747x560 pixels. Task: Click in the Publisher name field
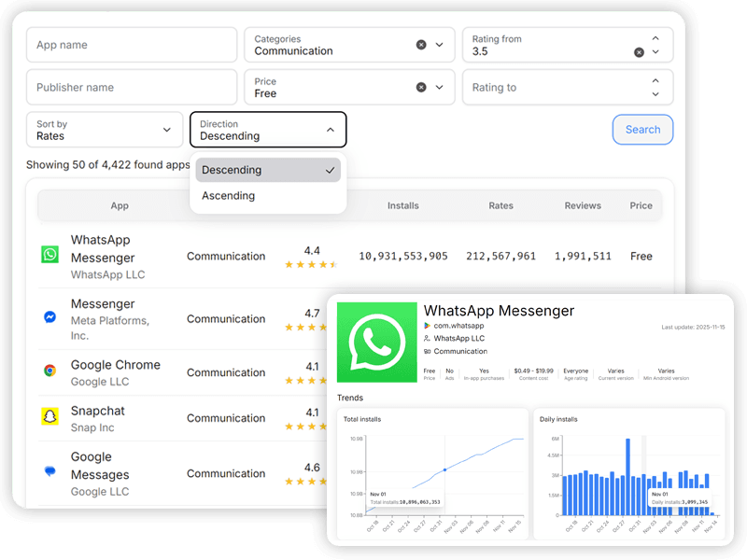tap(132, 87)
